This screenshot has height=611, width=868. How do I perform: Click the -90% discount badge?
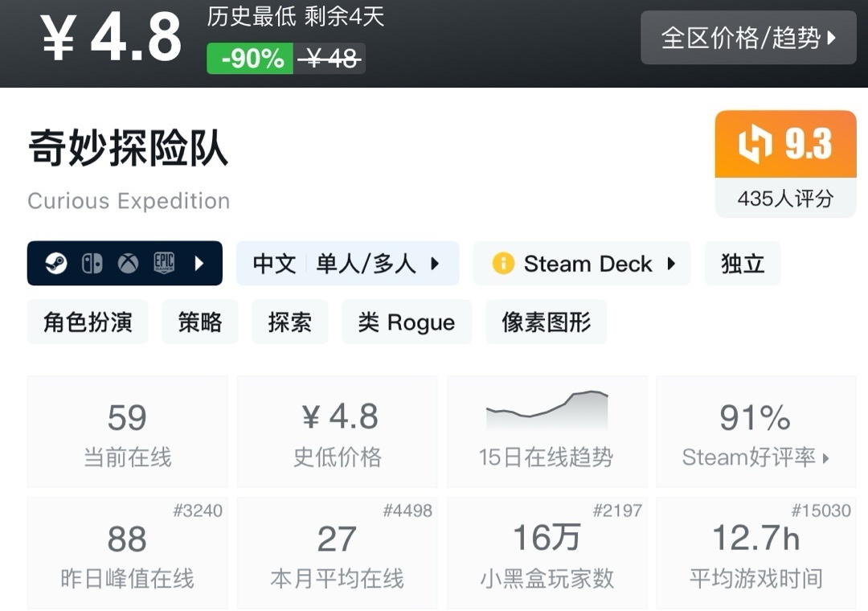pyautogui.click(x=250, y=59)
